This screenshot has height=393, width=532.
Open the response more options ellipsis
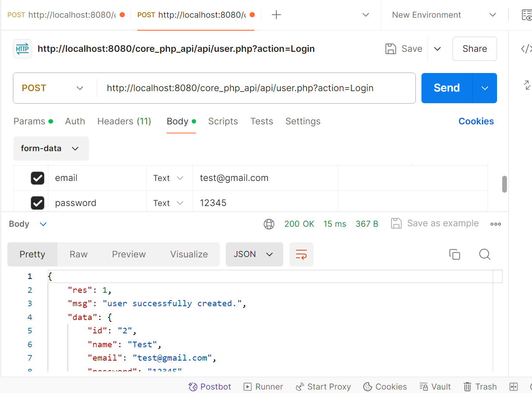click(496, 224)
